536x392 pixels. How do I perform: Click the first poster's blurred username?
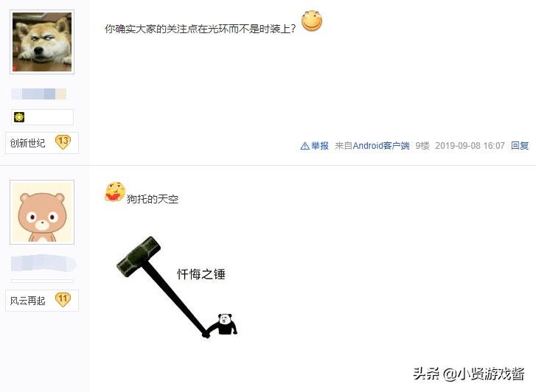(38, 94)
